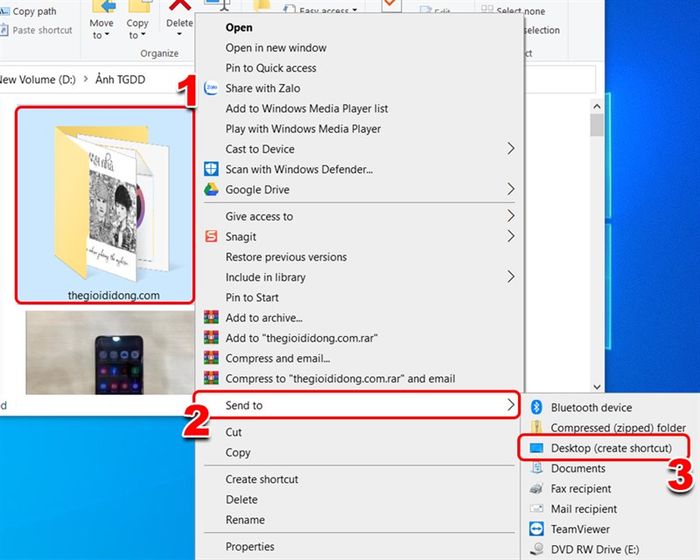Select Compressed (zipped) folder

tap(609, 427)
